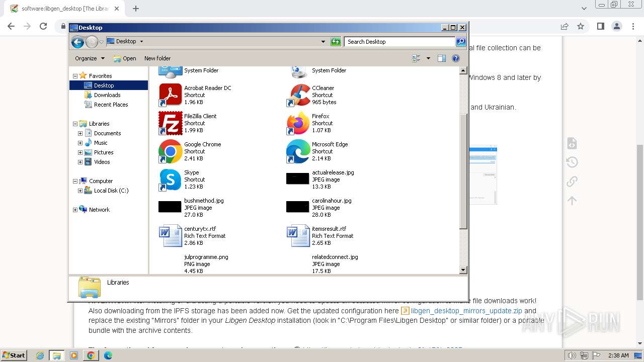Click the Open toolbar button
This screenshot has width=644, height=362.
tap(125, 58)
